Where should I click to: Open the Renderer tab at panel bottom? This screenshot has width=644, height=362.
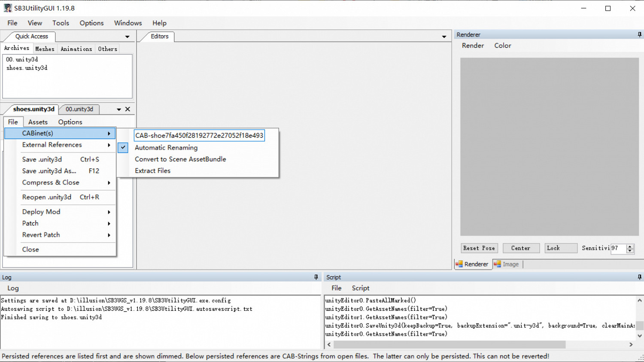click(472, 264)
